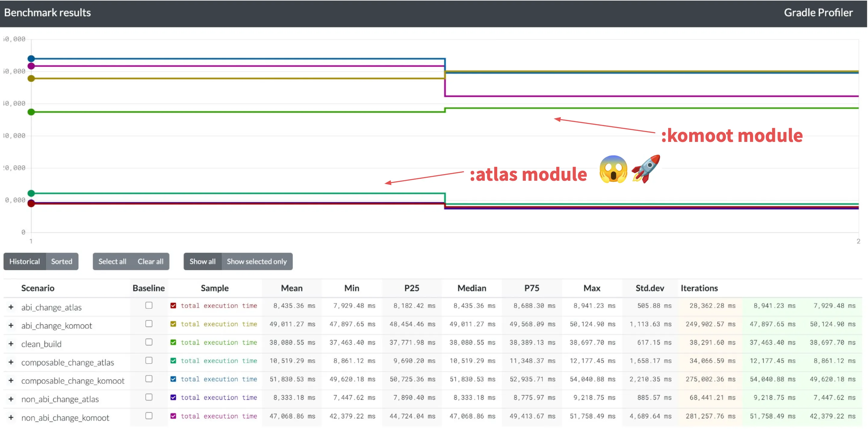
Task: Click the blue chart marker for composable_change_komoot
Action: click(31, 59)
